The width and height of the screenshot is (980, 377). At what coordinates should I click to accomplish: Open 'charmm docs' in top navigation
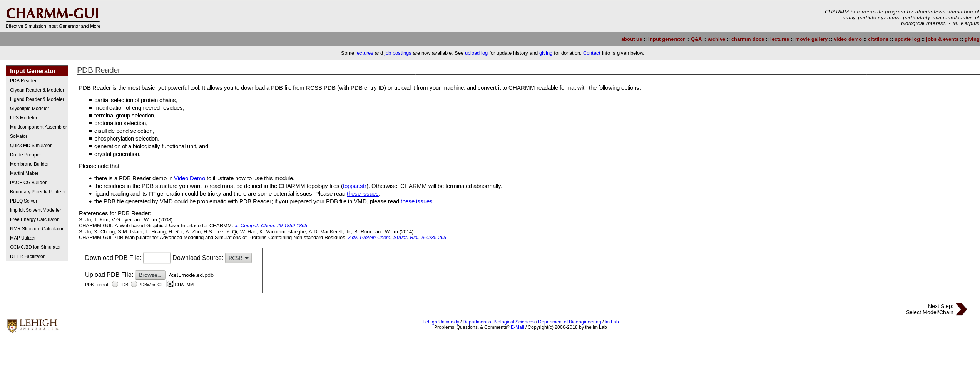pyautogui.click(x=748, y=39)
